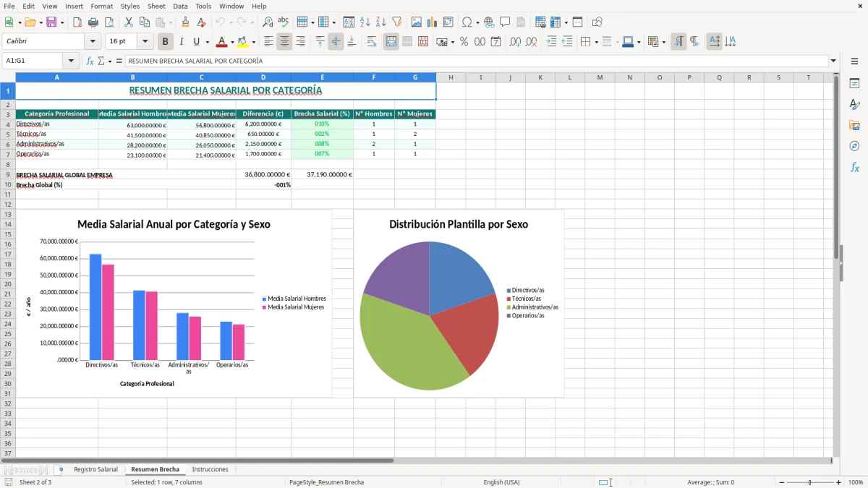Open the Background Color dropdown arrow
This screenshot has height=488, width=868.
(253, 42)
